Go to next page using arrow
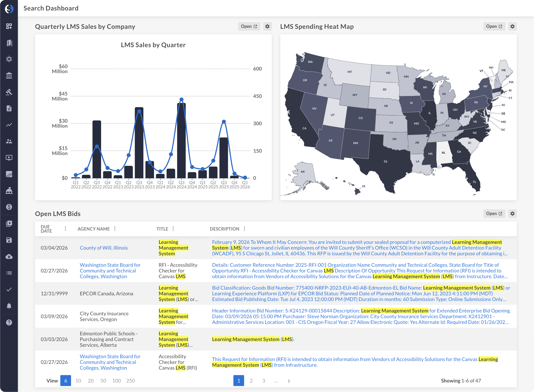 (289, 381)
